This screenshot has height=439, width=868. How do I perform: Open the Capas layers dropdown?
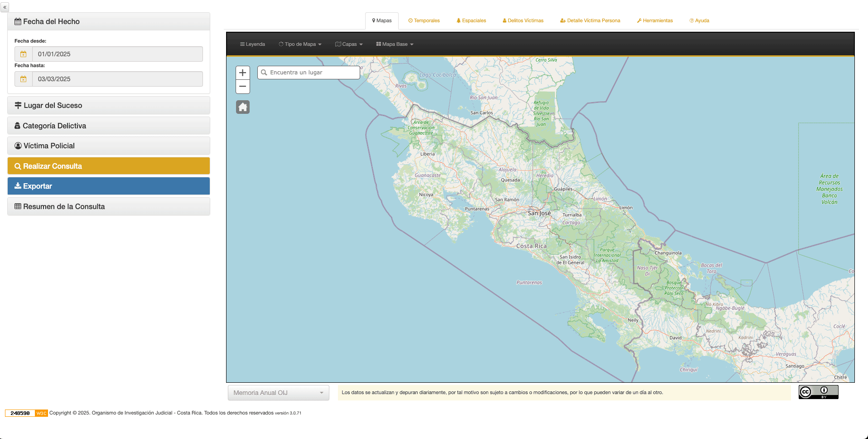point(349,44)
